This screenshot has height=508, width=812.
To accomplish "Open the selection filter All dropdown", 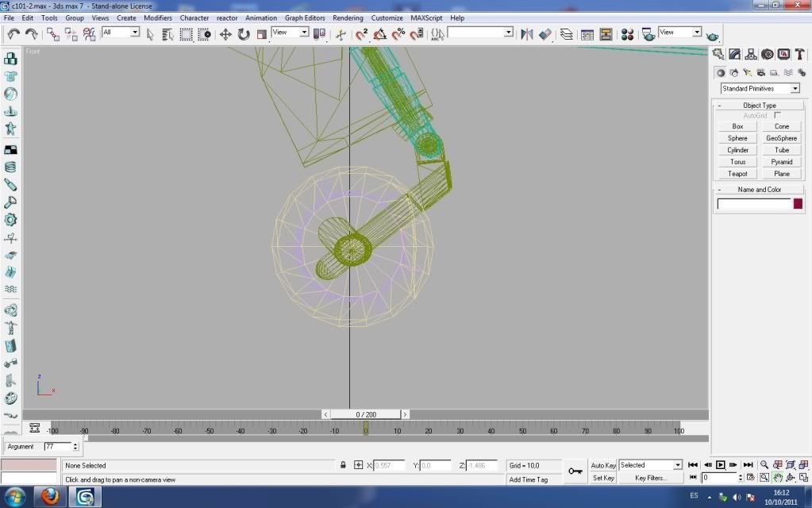I will (121, 33).
